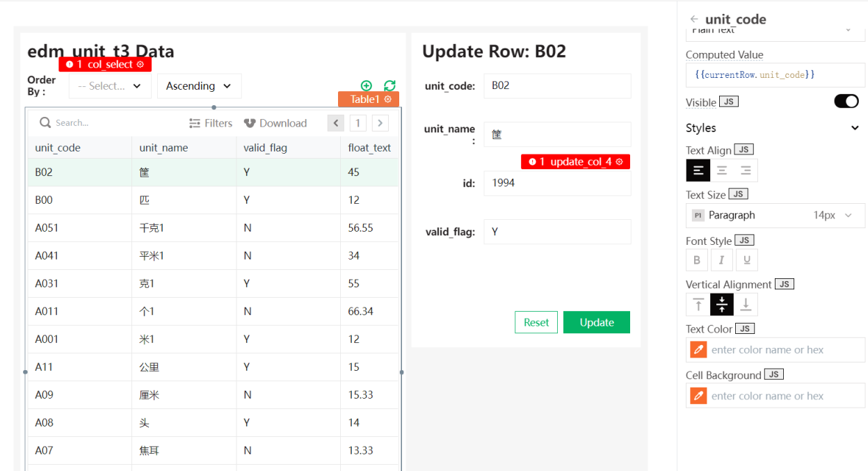Set vertical alignment to bottom
The height and width of the screenshot is (471, 868).
[x=746, y=305]
